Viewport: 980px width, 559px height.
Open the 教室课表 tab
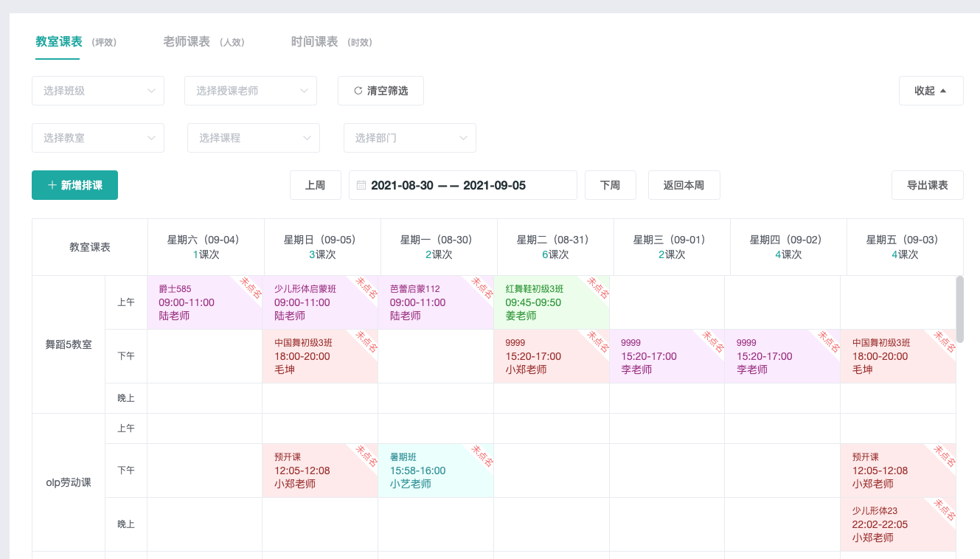click(x=59, y=42)
